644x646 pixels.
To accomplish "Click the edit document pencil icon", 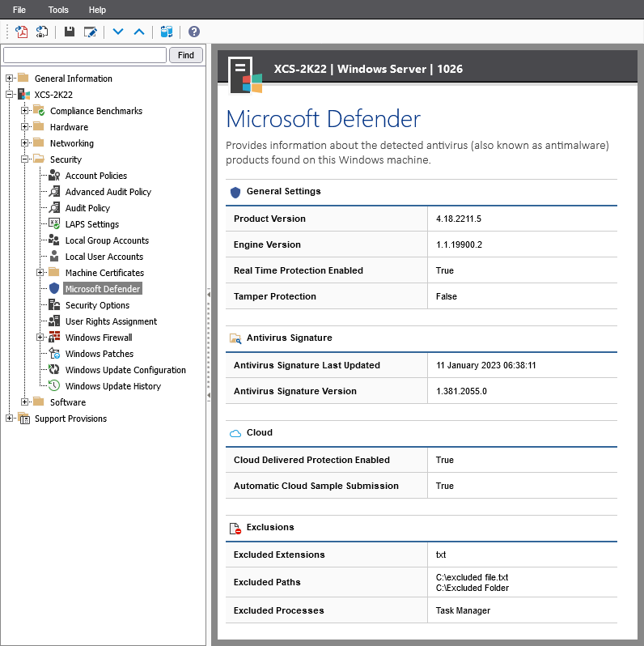I will [x=90, y=32].
